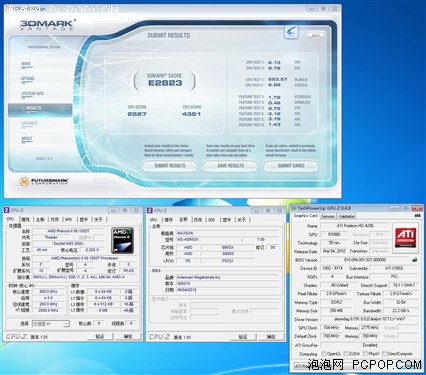Click the 890GX chipset field in CPU-Z
The width and height of the screenshot is (426, 375).
coord(228,247)
